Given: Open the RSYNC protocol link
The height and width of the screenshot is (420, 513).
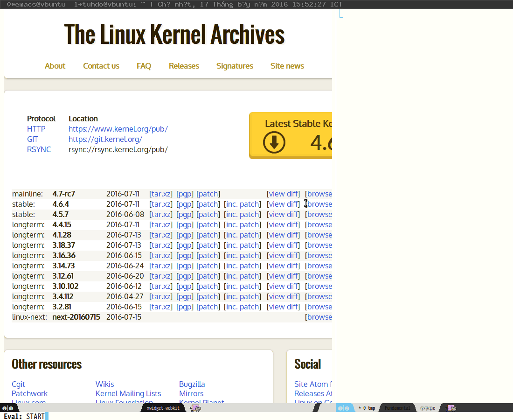Looking at the screenshot, I should point(39,149).
